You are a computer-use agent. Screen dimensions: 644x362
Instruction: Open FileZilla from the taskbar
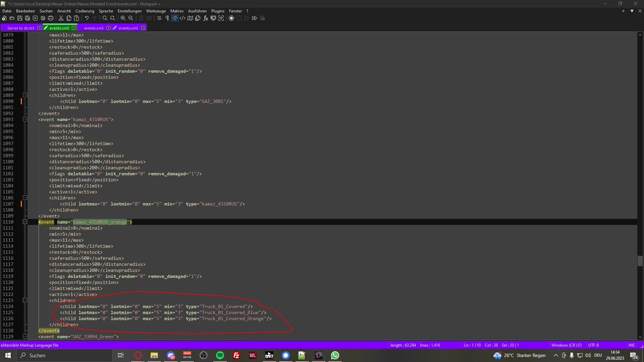point(236,356)
